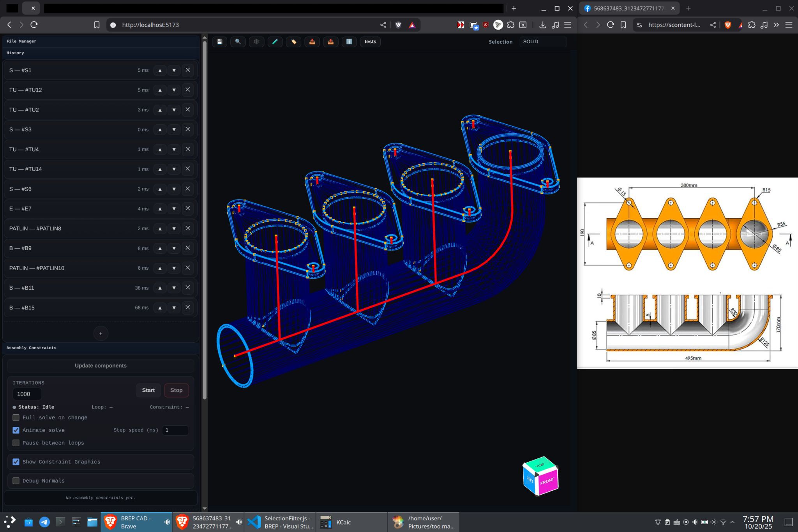The width and height of the screenshot is (798, 532).
Task: Click the Update components button
Action: point(101,366)
